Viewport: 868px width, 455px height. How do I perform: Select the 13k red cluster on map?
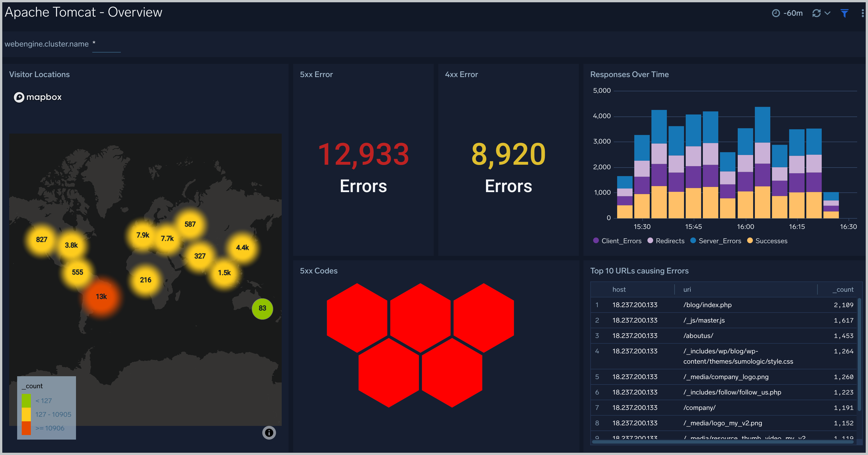click(x=101, y=297)
